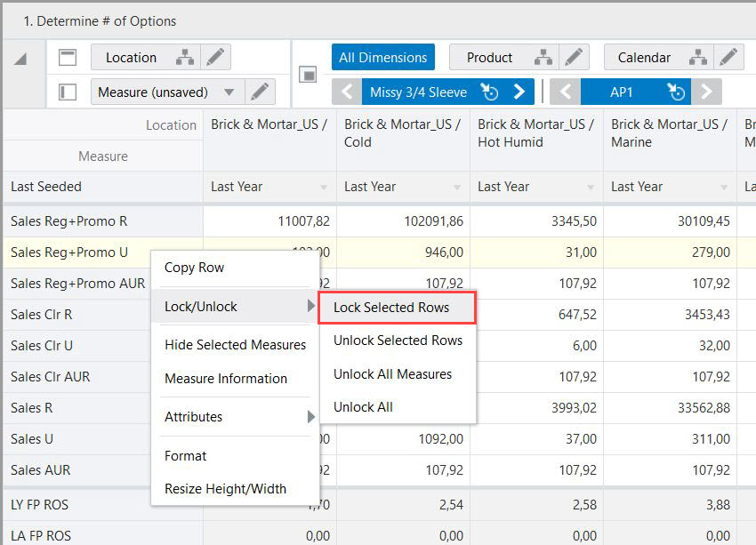Image resolution: width=756 pixels, height=545 pixels.
Task: Open Location hierarchy selector icon
Action: [185, 57]
